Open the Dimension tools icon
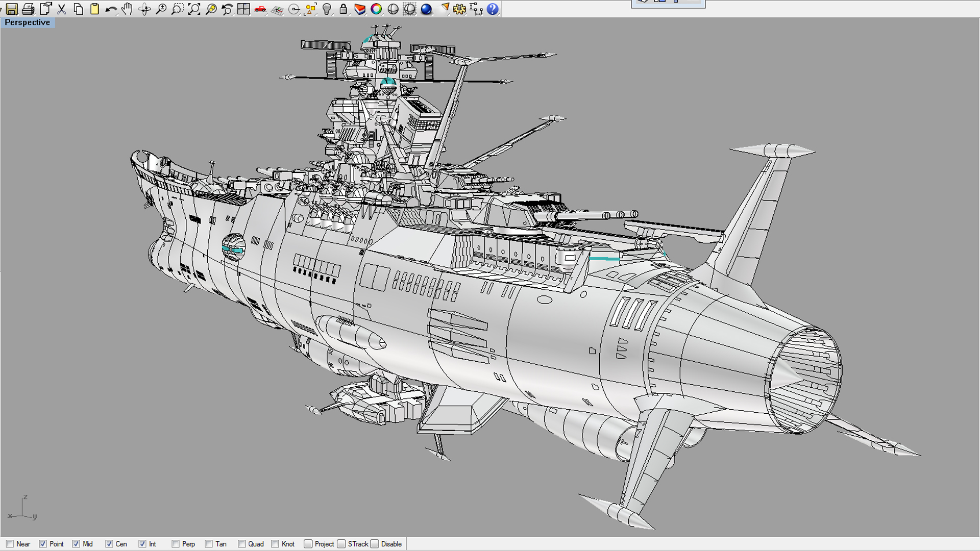Screen dimensions: 980x551 [476, 9]
